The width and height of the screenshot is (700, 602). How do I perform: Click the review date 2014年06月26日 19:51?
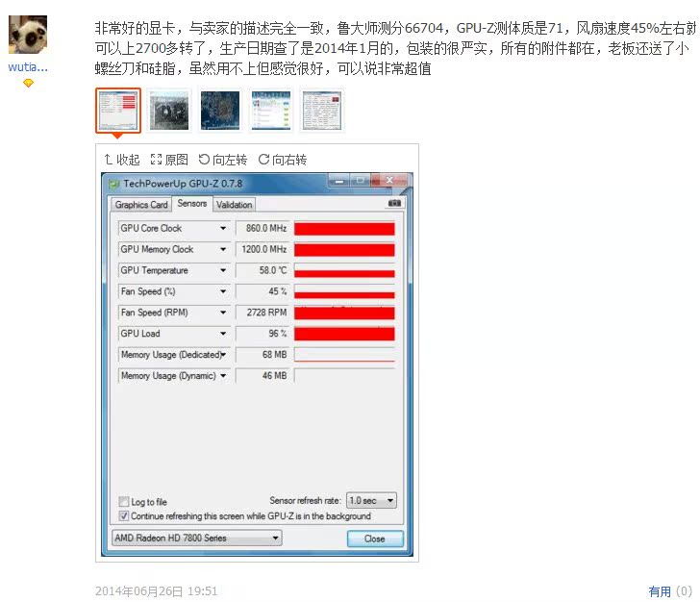(x=156, y=591)
